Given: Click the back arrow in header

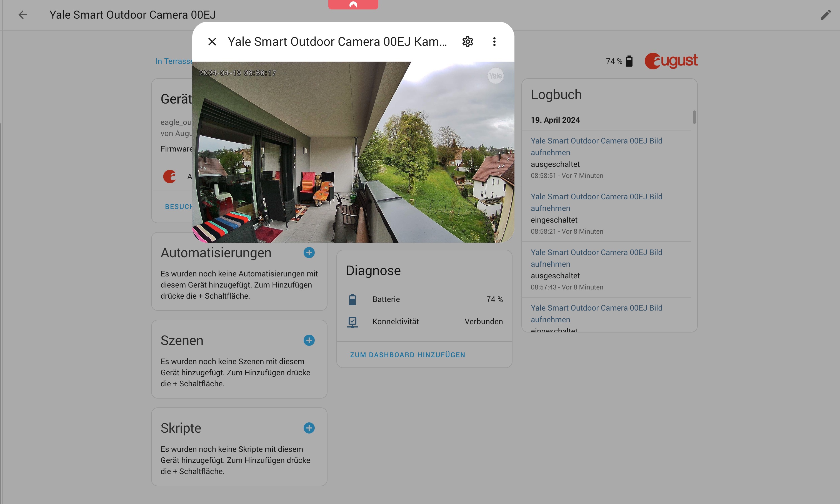Looking at the screenshot, I should (23, 15).
